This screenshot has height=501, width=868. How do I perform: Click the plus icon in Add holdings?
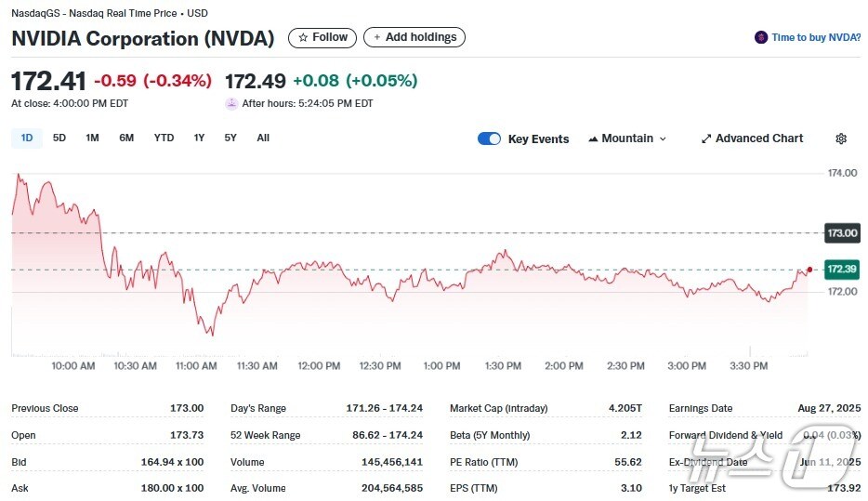(x=376, y=37)
